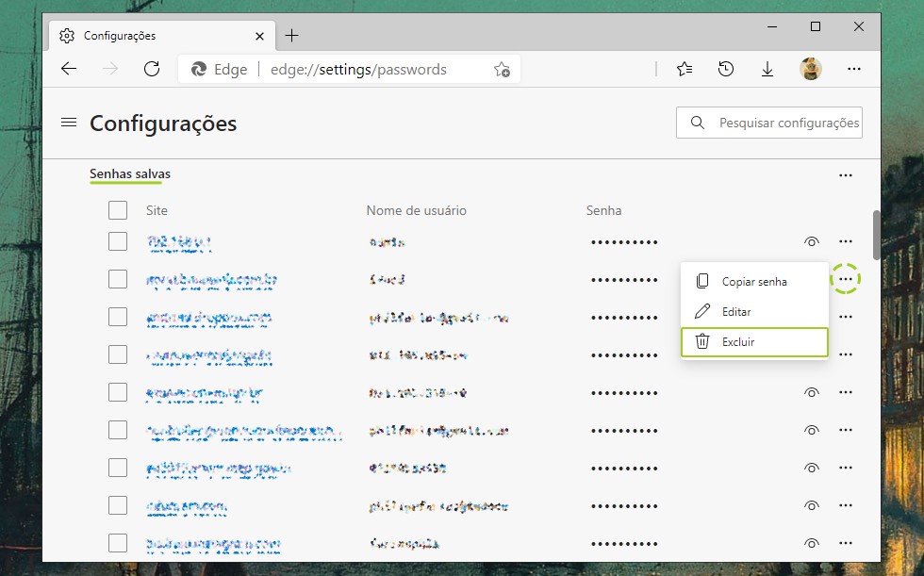Open more actions for first password row
Image resolution: width=924 pixels, height=576 pixels.
845,242
